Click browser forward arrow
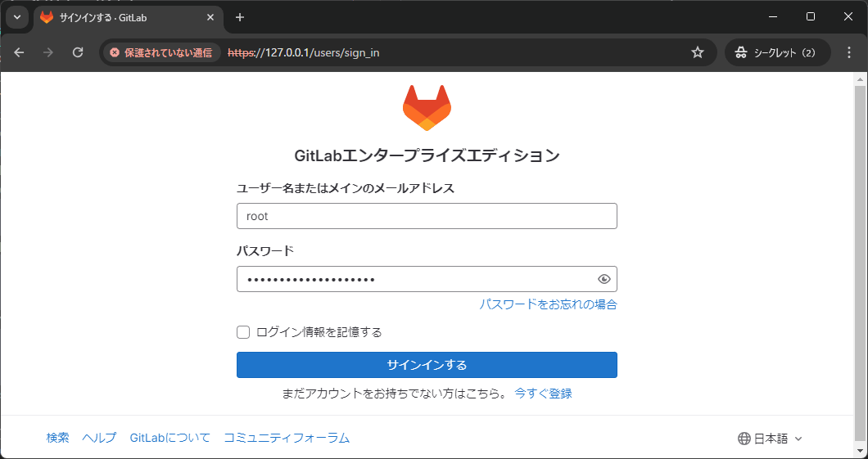868x459 pixels. pos(48,52)
